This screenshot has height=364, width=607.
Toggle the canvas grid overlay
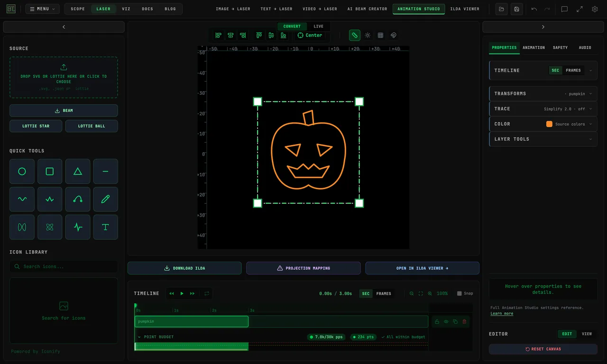[x=380, y=35]
